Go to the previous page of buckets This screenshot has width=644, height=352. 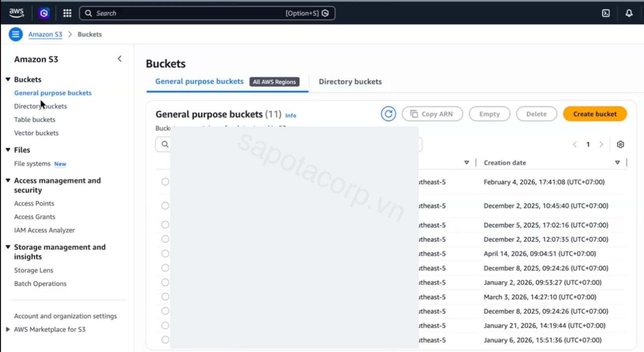point(575,144)
